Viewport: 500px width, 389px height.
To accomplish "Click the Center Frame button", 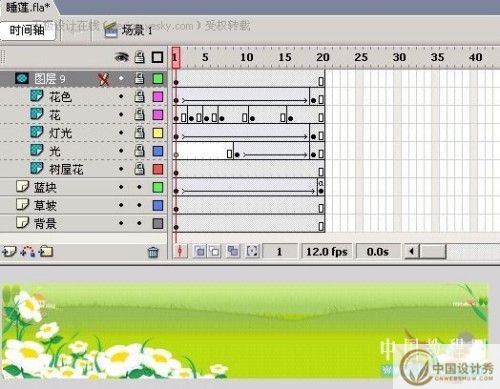I will pos(180,251).
